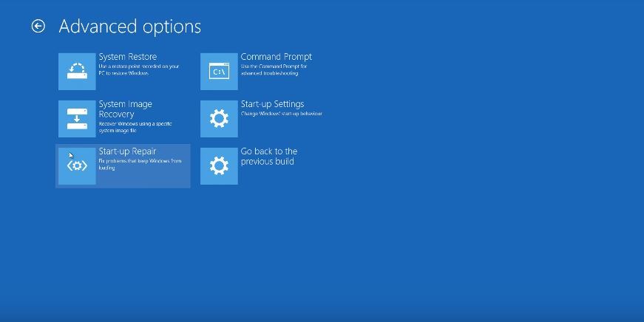Open the System Restore tile icon

click(77, 72)
